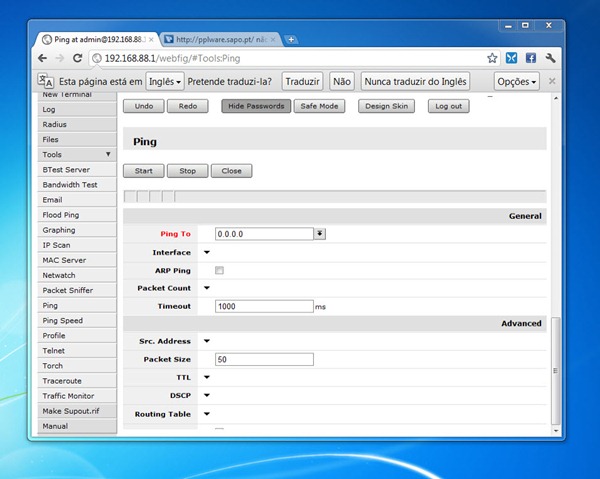600x479 pixels.
Task: Click the Undo button
Action: point(143,106)
